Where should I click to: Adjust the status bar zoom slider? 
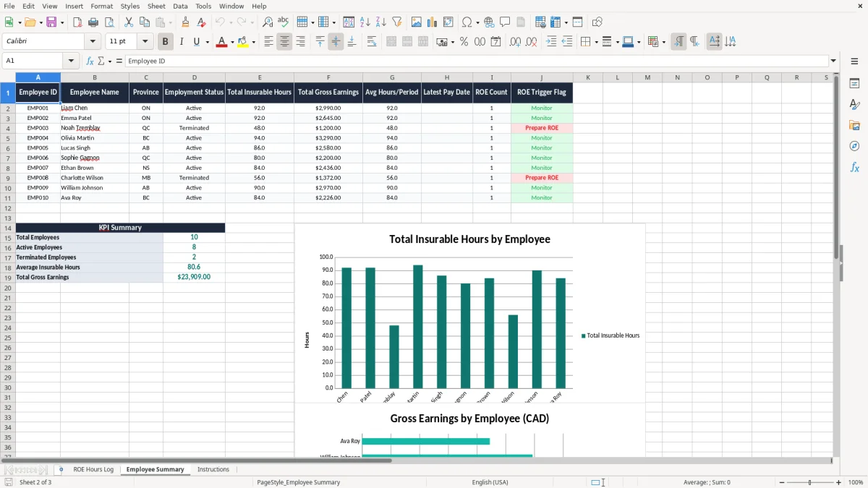809,482
